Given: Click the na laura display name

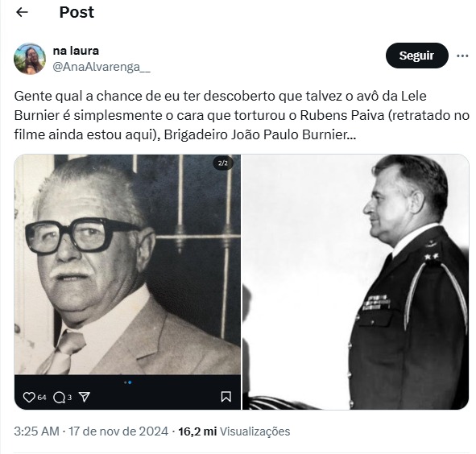Looking at the screenshot, I should 76,51.
